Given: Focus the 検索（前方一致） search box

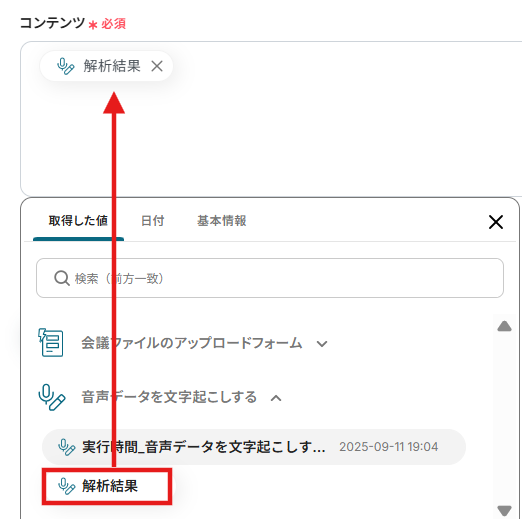Looking at the screenshot, I should pos(270,278).
